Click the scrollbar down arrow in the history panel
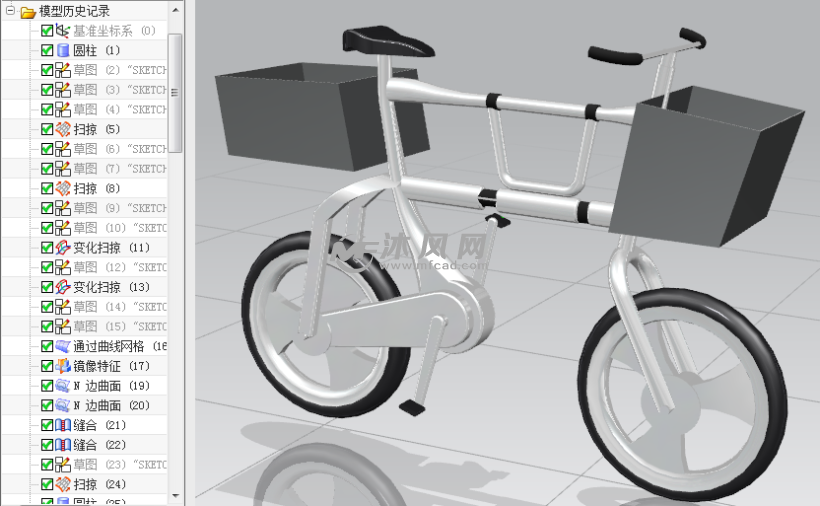 [x=176, y=496]
